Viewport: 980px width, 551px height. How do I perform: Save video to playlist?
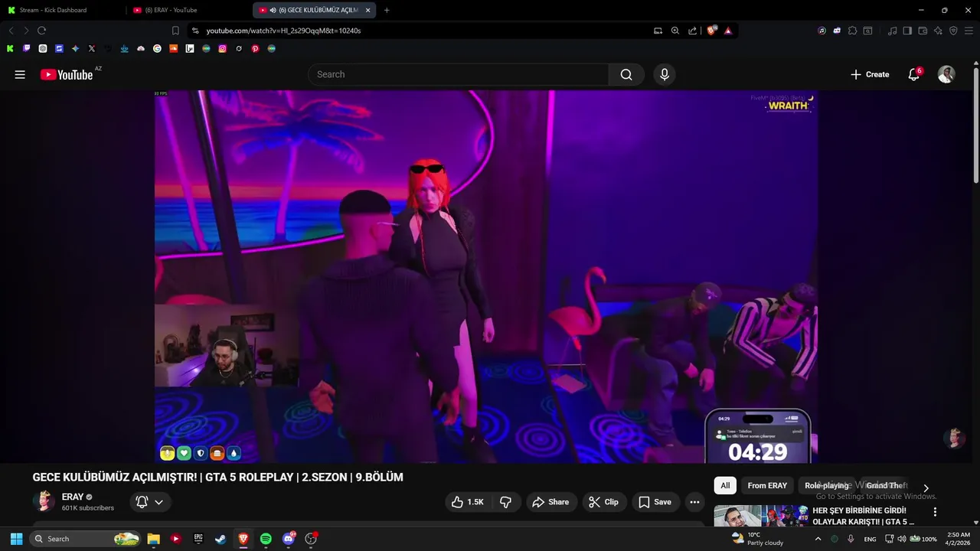655,502
